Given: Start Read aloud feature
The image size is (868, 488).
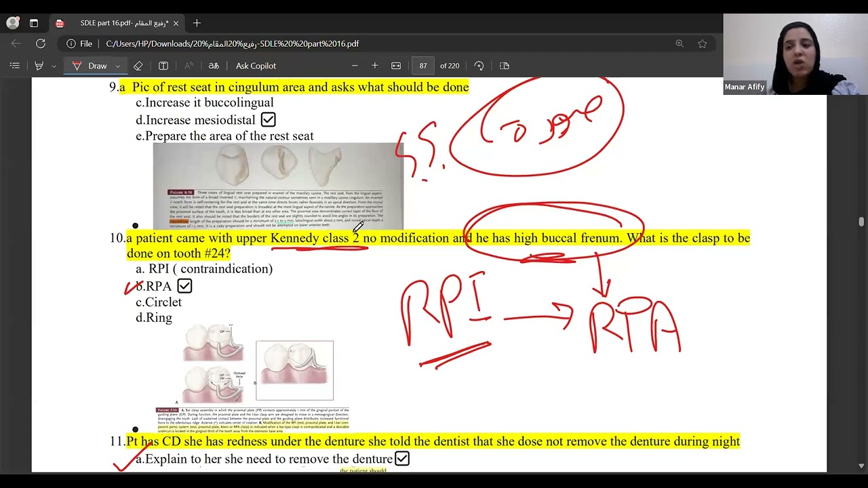Looking at the screenshot, I should [x=189, y=66].
